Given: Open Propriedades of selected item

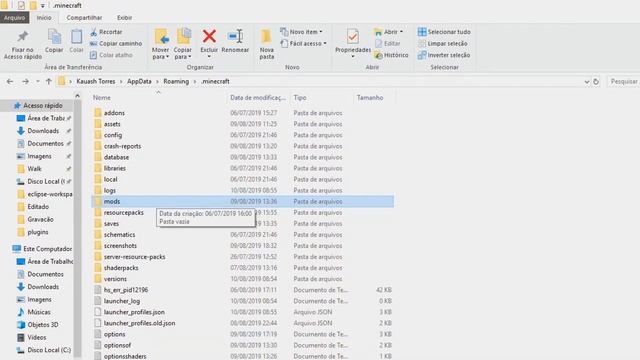Looking at the screenshot, I should [x=353, y=43].
